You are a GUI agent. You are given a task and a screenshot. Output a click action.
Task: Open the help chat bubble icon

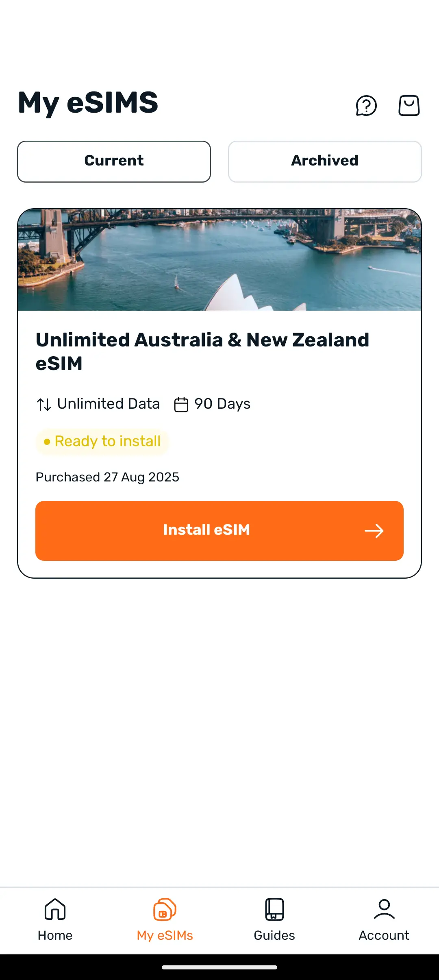(366, 106)
